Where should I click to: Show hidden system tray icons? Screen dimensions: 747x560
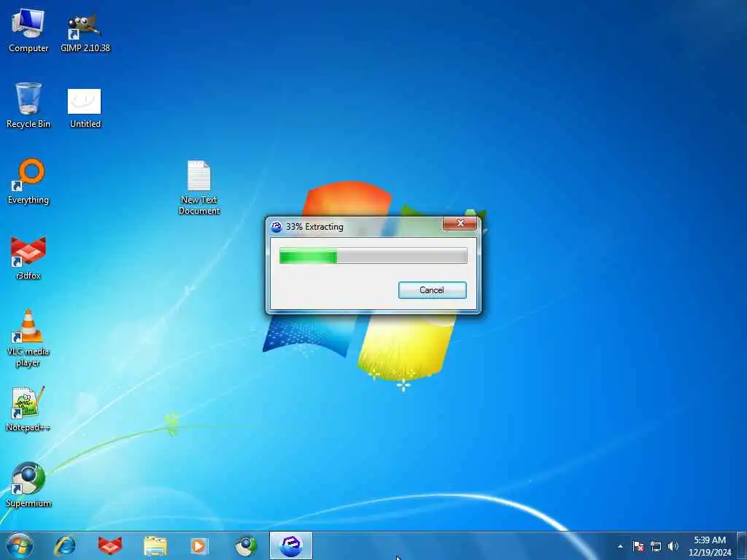(620, 546)
